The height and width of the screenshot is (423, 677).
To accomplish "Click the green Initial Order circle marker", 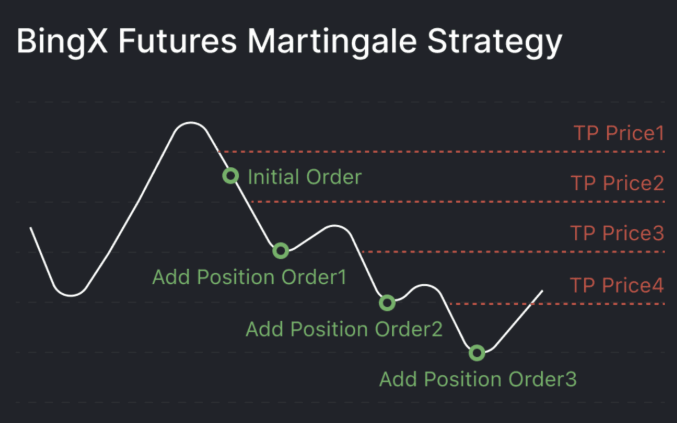I will 230,176.
